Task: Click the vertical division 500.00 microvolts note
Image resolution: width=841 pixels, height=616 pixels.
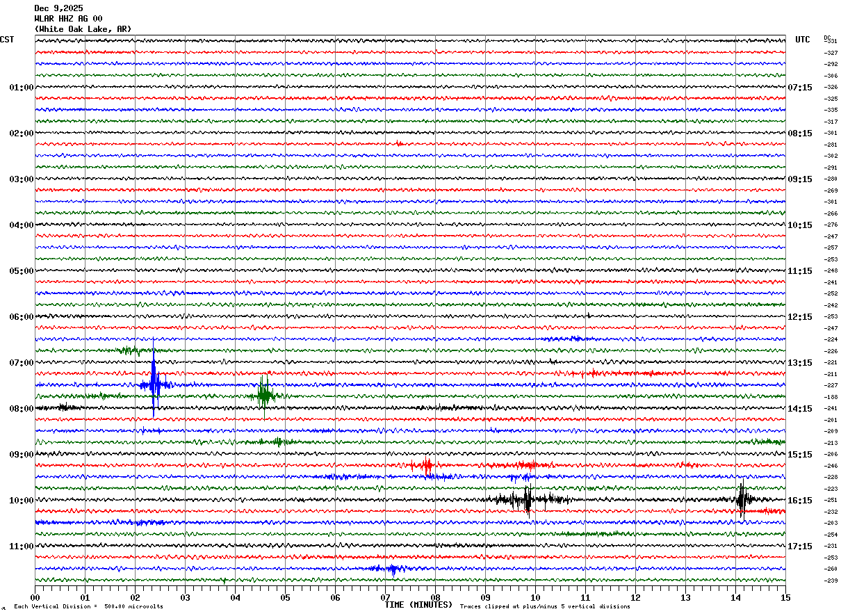Action: (x=88, y=607)
